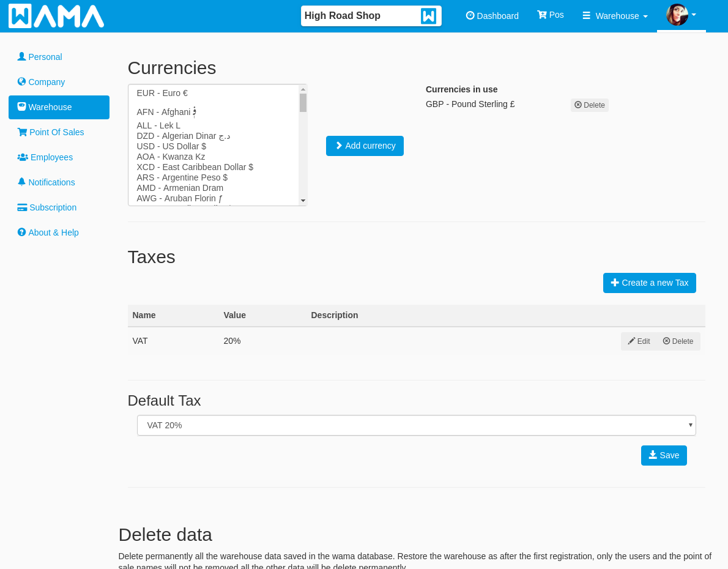Click the W shop icon beside High Road Shop
The image size is (728, 569).
point(428,16)
